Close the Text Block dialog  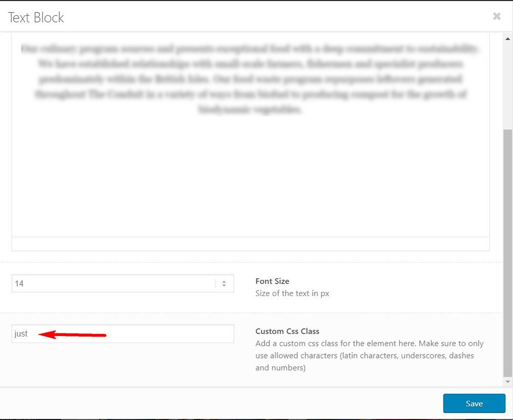point(497,16)
